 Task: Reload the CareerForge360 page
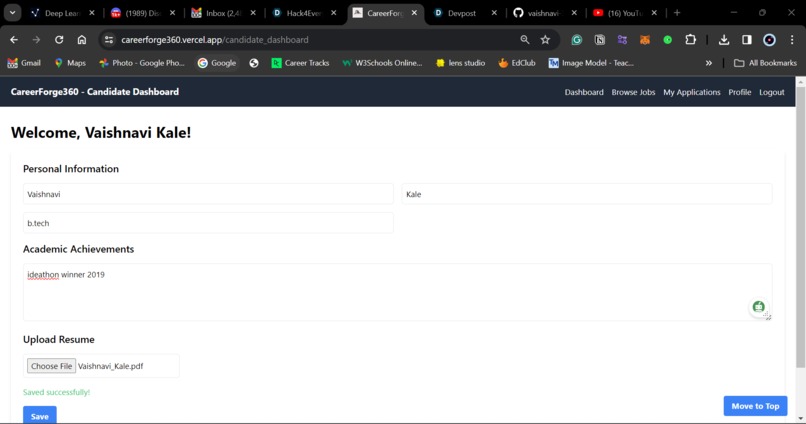[59, 40]
